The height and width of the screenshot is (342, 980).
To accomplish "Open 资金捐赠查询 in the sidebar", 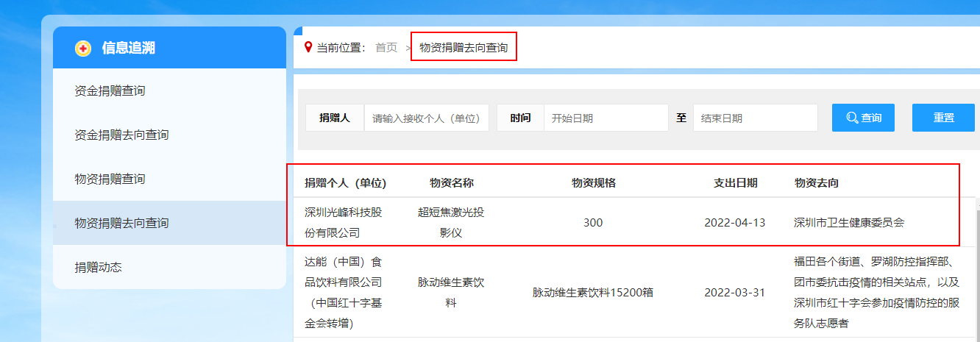I will click(110, 91).
